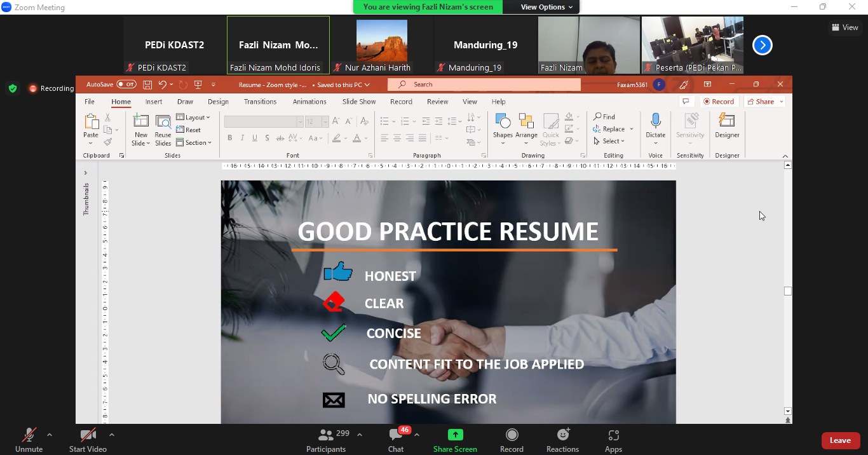Open the Chat panel
The width and height of the screenshot is (868, 455).
[396, 435]
